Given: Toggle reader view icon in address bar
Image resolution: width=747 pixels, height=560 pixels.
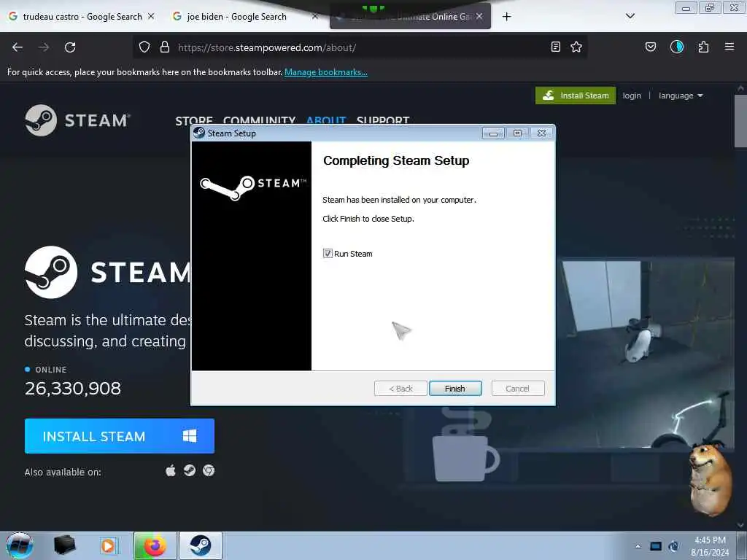Looking at the screenshot, I should tap(555, 47).
